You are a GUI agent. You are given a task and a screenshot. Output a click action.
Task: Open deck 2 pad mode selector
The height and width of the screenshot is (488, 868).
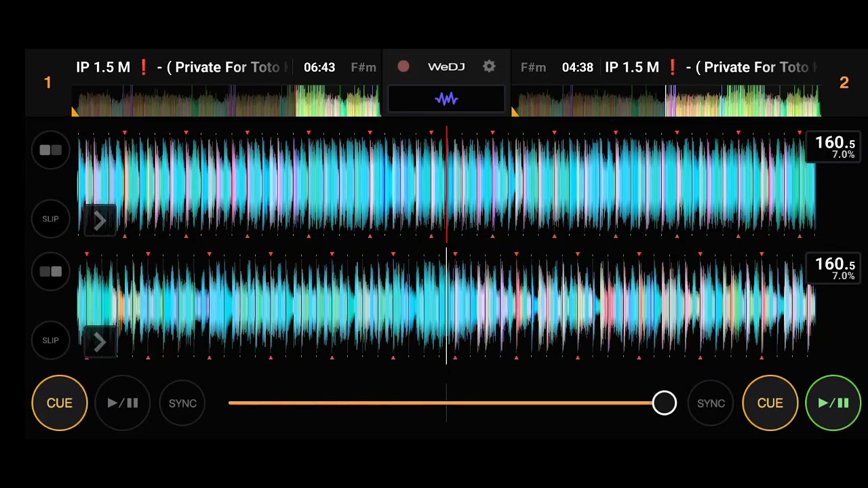[51, 272]
